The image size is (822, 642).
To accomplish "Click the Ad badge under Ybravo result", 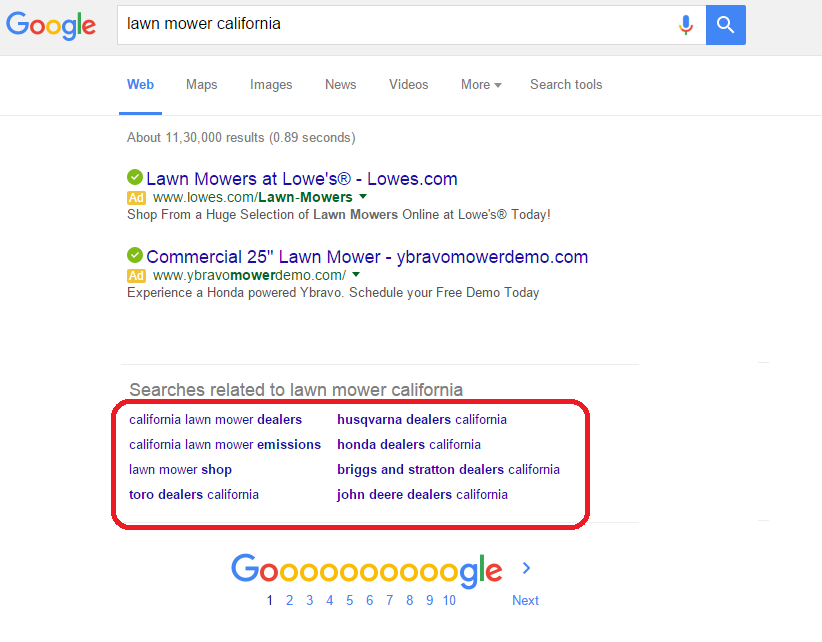I will coord(136,276).
